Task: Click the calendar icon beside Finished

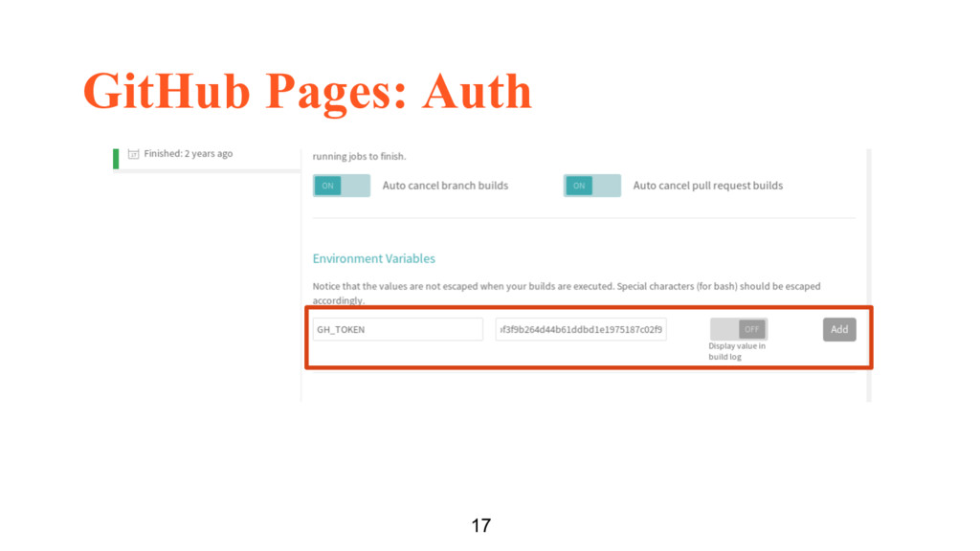Action: click(x=133, y=154)
